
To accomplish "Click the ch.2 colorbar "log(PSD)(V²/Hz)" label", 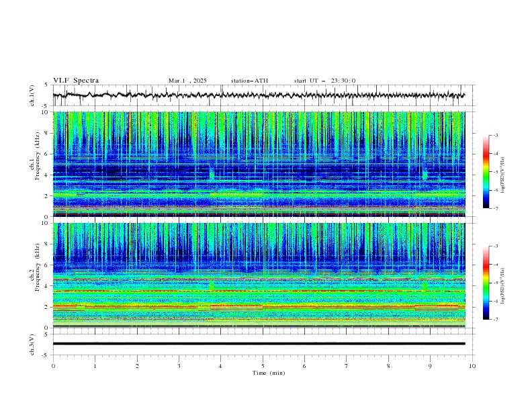I will coord(503,285).
